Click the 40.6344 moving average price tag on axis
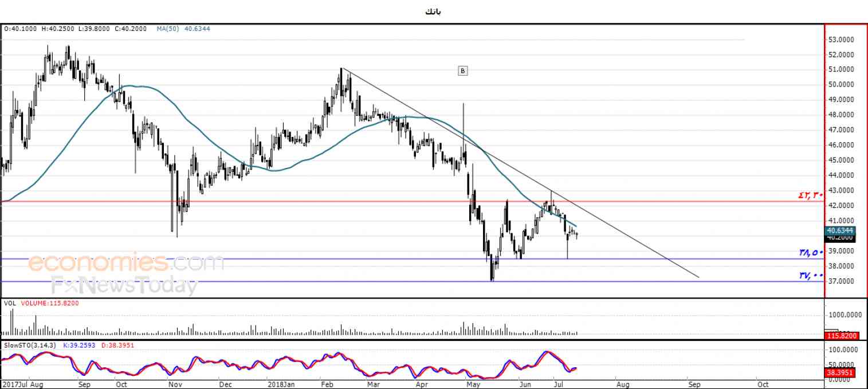 click(840, 230)
